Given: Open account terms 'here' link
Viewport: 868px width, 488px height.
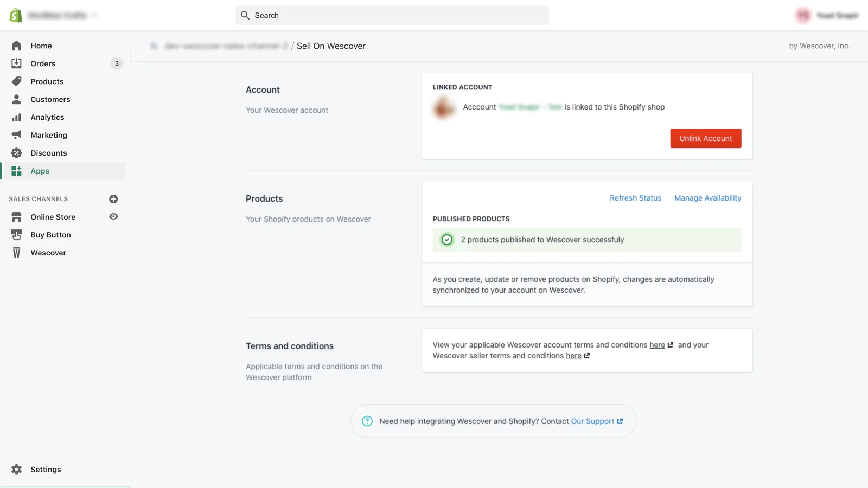Looking at the screenshot, I should coord(657,345).
